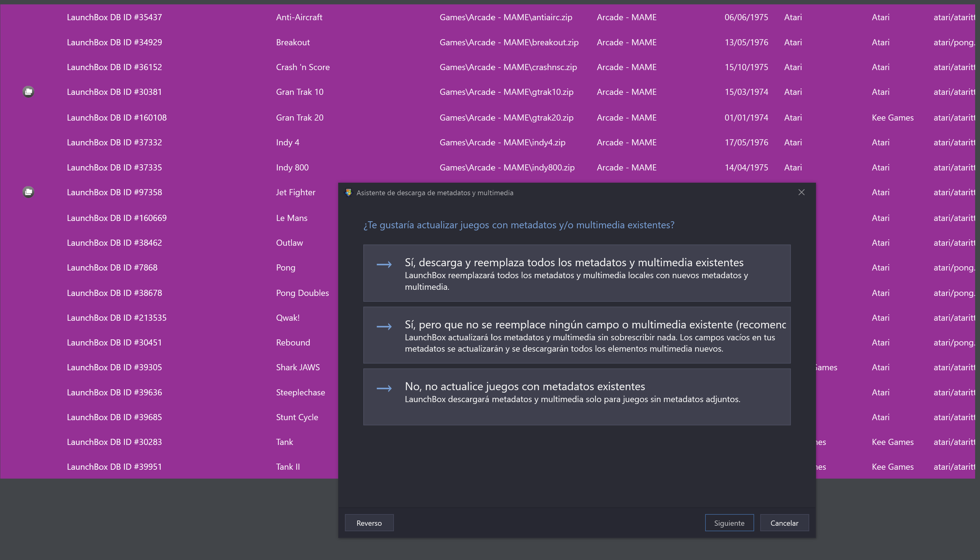This screenshot has width=980, height=560.
Task: Select the Crash 'n Score title
Action: pyautogui.click(x=303, y=67)
